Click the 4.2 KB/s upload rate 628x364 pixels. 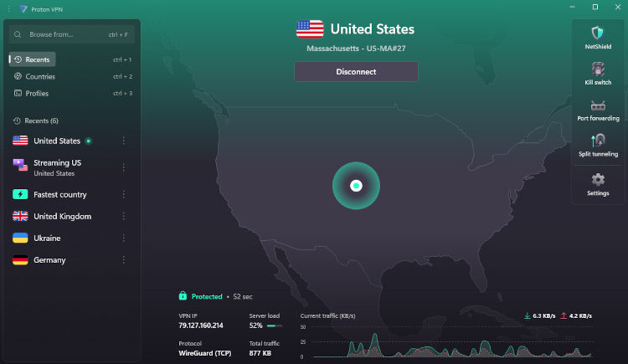[x=580, y=315]
